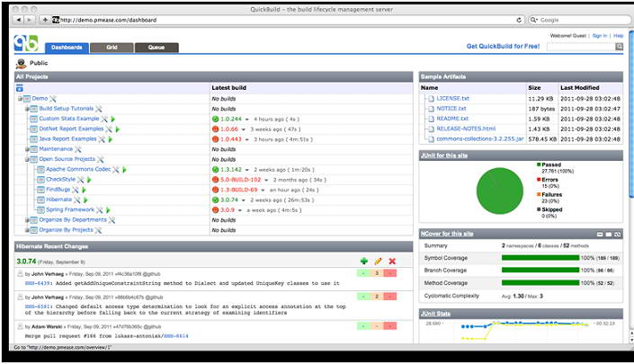
Task: Expand the Organize By Departments node
Action: (x=28, y=220)
